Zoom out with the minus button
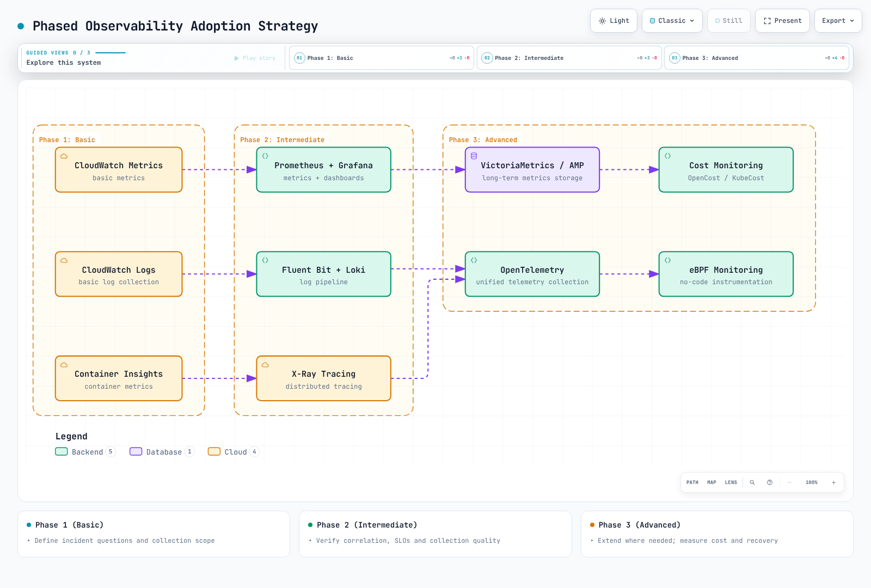Screen dimensions: 871x588 pyautogui.click(x=789, y=482)
